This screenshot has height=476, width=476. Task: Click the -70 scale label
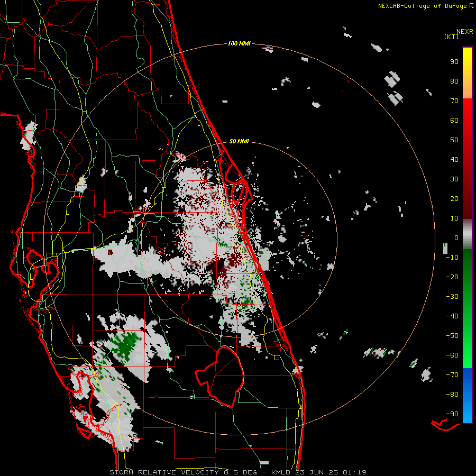[452, 375]
